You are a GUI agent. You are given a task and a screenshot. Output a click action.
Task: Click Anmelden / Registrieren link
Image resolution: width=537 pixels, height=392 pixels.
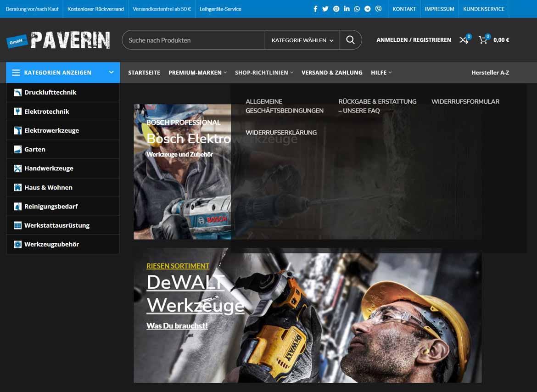(414, 40)
